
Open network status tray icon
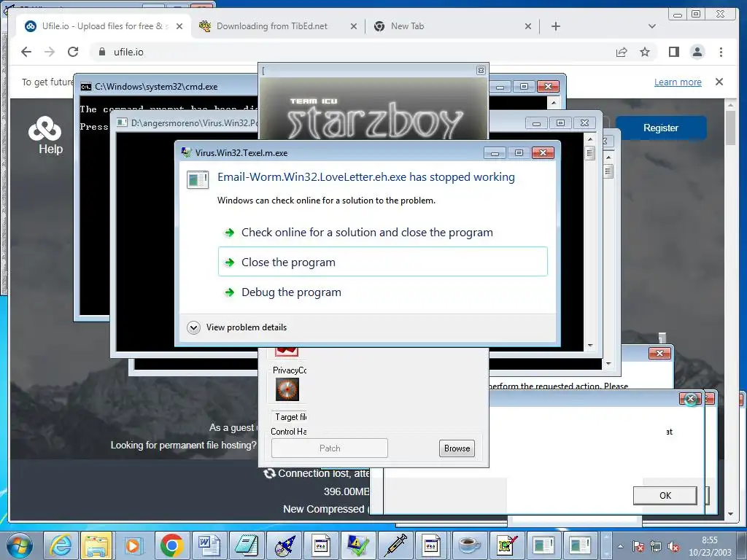[x=656, y=547]
